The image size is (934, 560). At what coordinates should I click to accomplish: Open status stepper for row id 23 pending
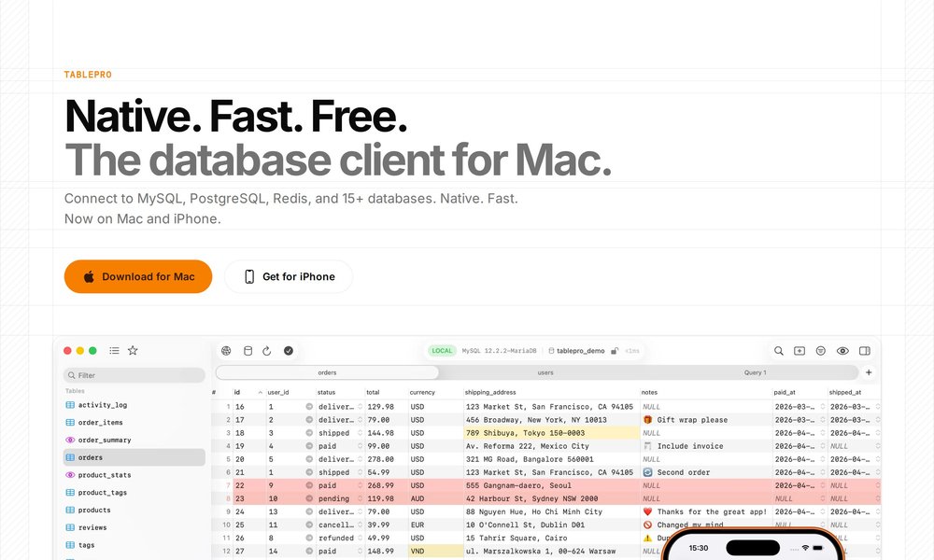360,498
